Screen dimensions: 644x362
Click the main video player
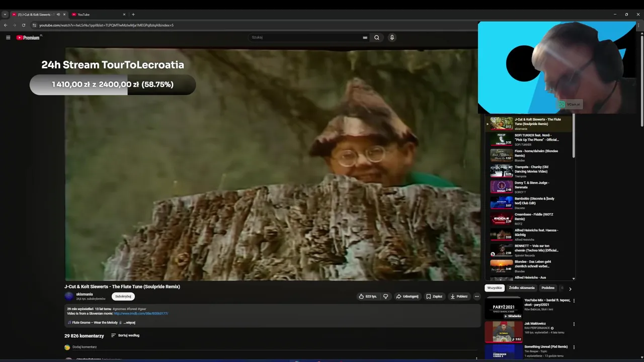pos(272,164)
